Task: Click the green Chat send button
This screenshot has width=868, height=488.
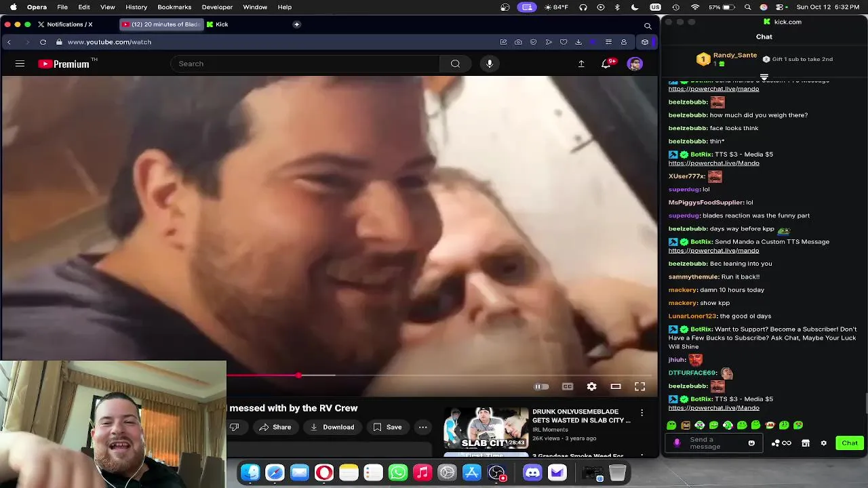Action: coord(850,443)
